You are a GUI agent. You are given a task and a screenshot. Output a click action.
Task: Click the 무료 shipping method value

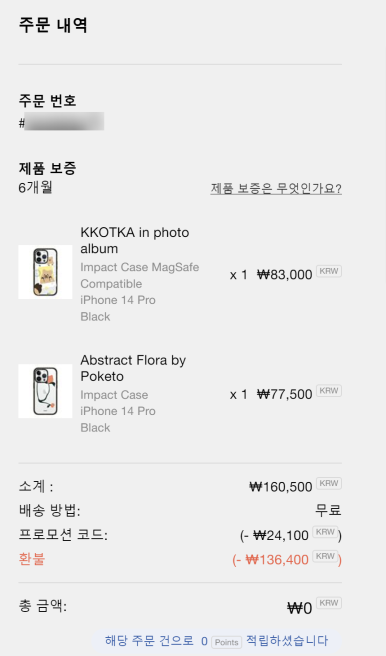coord(328,510)
